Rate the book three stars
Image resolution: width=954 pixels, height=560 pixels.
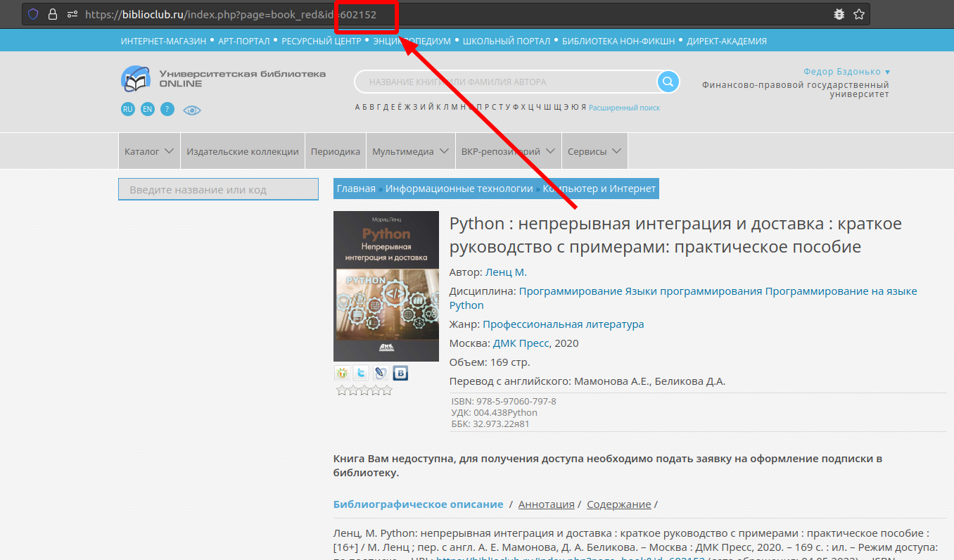pyautogui.click(x=364, y=390)
